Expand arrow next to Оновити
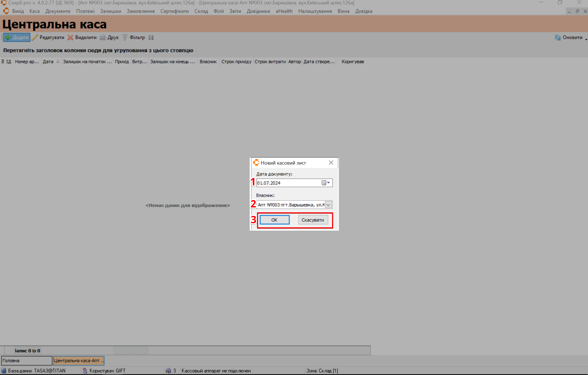The image size is (588, 375). tap(586, 40)
